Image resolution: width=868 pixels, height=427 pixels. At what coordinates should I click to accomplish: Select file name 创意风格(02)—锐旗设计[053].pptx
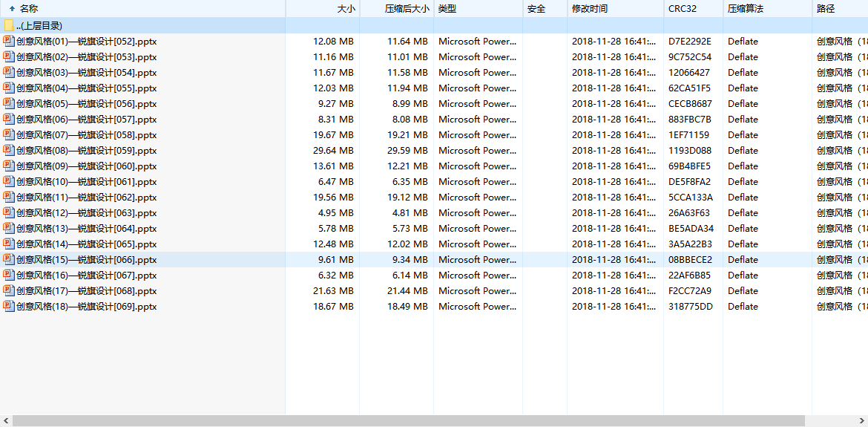tap(86, 56)
